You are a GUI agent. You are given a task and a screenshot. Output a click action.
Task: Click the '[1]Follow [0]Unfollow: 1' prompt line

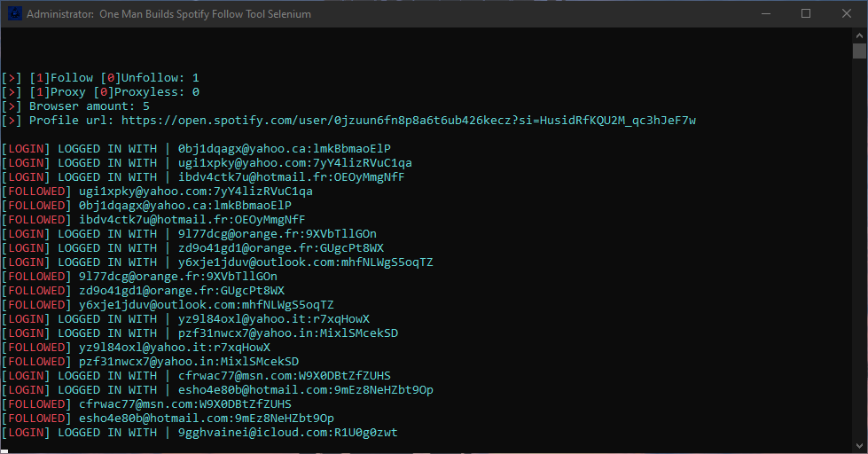coord(100,78)
